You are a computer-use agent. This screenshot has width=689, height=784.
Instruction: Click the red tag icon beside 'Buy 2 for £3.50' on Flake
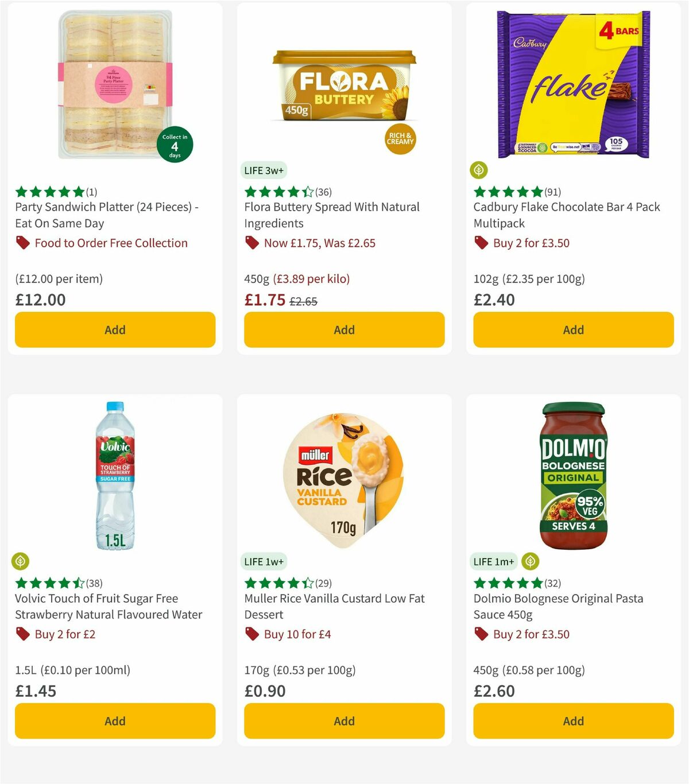(x=480, y=243)
